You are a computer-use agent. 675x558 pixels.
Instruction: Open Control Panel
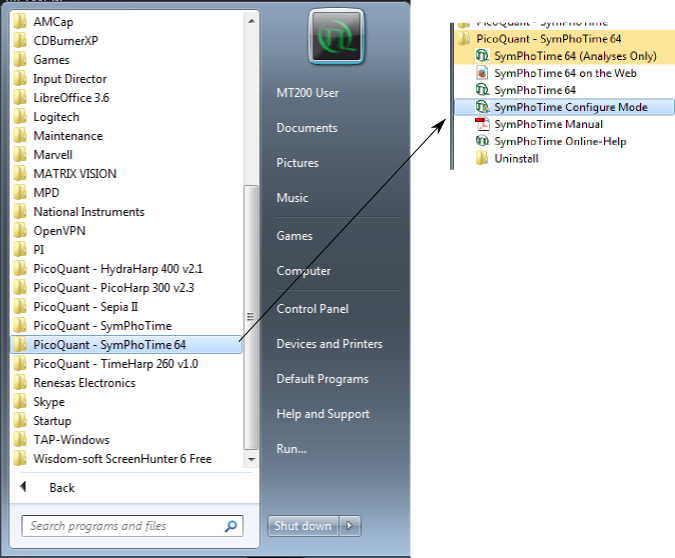click(313, 309)
